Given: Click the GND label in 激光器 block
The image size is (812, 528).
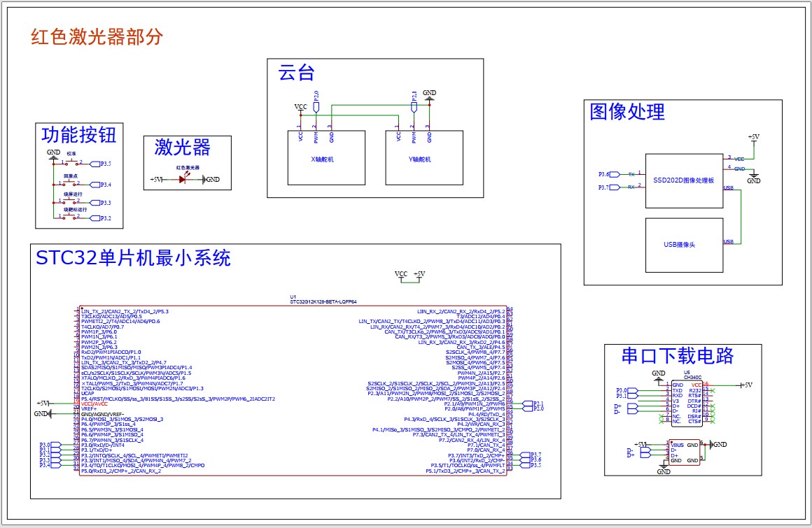Looking at the screenshot, I should click(213, 180).
